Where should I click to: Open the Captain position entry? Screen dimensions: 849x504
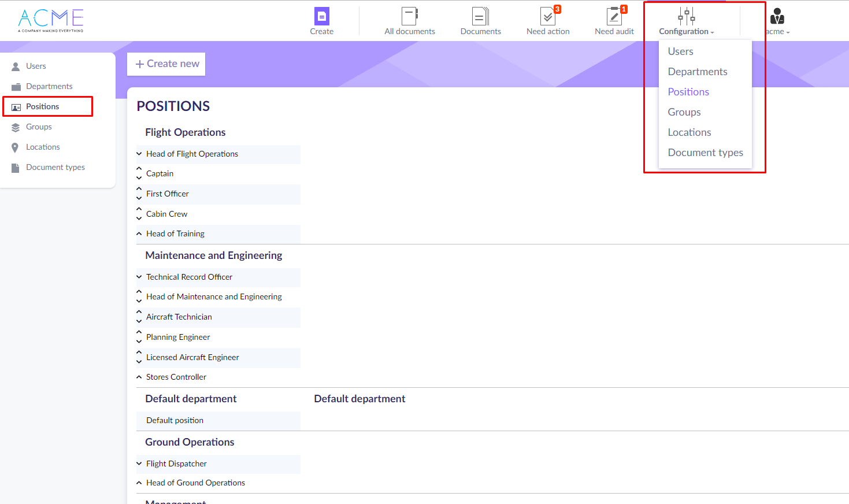pos(160,173)
